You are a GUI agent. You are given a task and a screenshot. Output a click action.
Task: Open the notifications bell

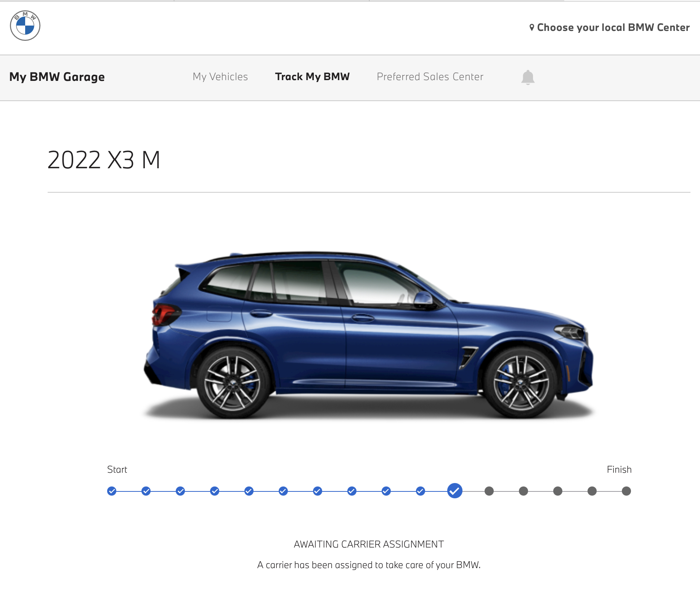click(x=528, y=77)
